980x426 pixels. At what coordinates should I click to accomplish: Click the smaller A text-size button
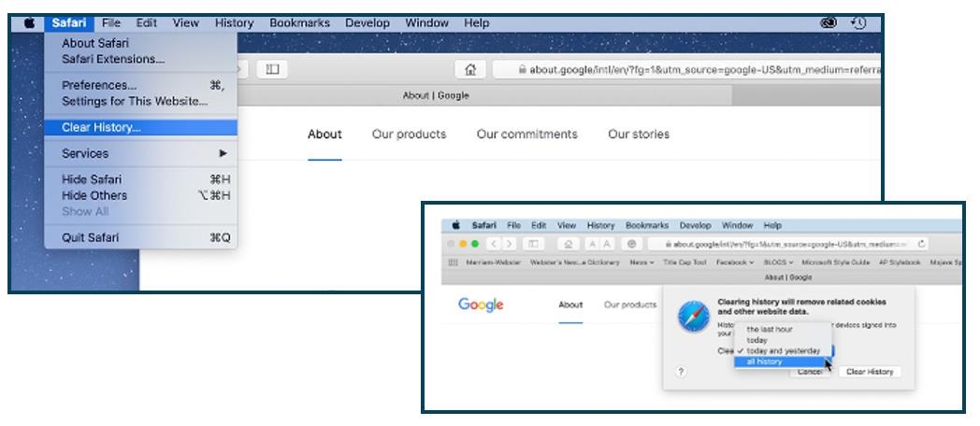(592, 244)
